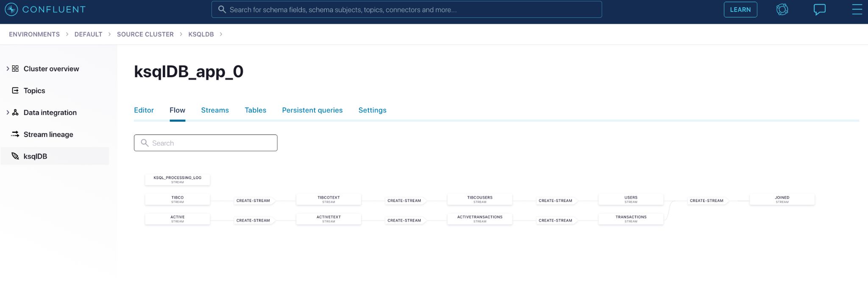
Task: Select the TRANSACTIONS stream node
Action: (631, 219)
